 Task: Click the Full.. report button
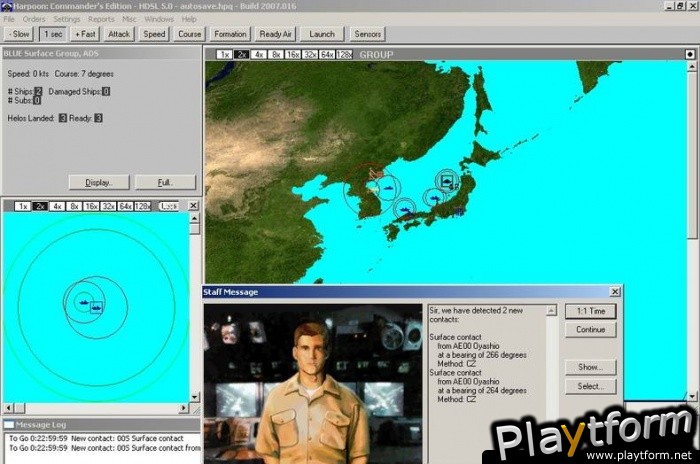pyautogui.click(x=165, y=182)
